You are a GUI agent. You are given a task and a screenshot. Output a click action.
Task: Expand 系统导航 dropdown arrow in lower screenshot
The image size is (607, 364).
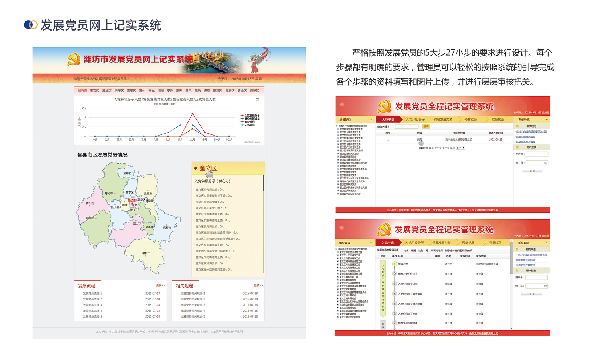[x=546, y=243]
